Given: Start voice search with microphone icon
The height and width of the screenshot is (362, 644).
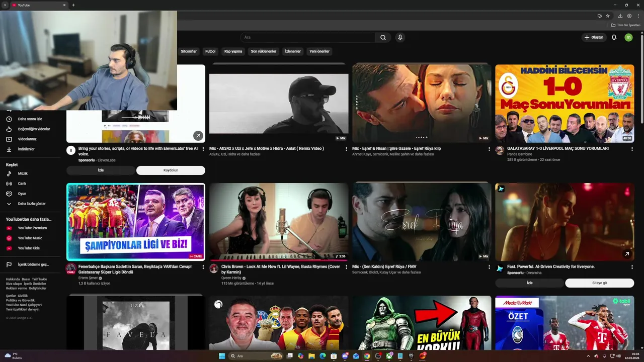Looking at the screenshot, I should point(400,37).
